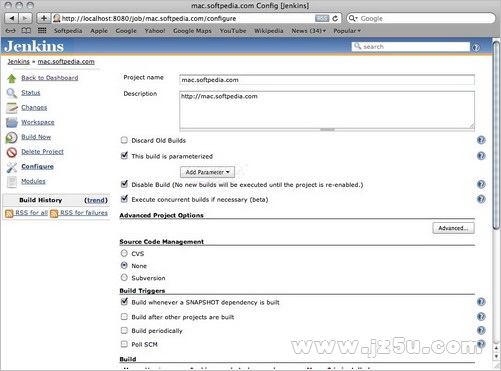501x371 pixels.
Task: Enable the Poll SCM checkbox
Action: click(124, 344)
